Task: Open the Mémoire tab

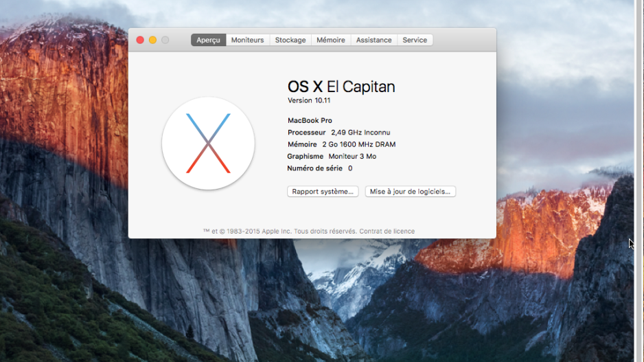Action: click(x=331, y=40)
